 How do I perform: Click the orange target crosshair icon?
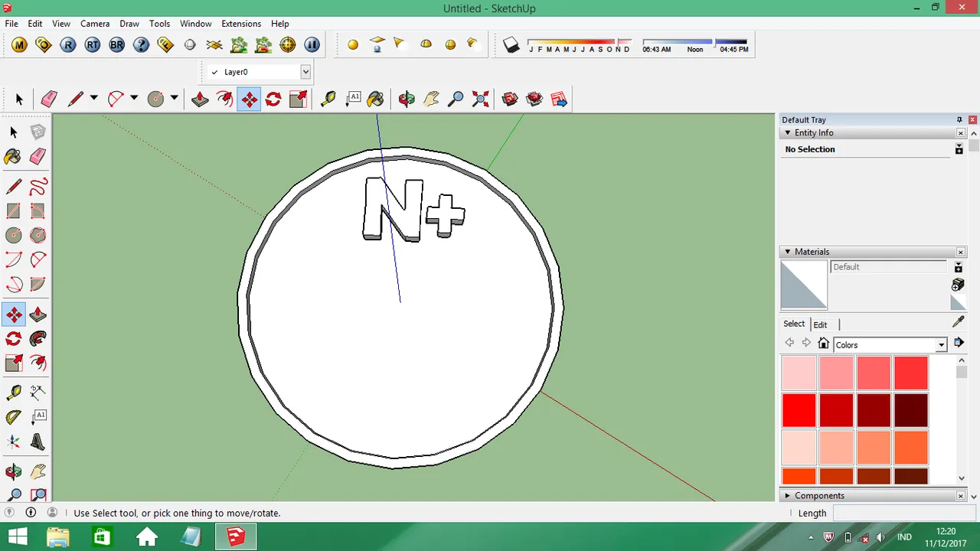click(287, 45)
